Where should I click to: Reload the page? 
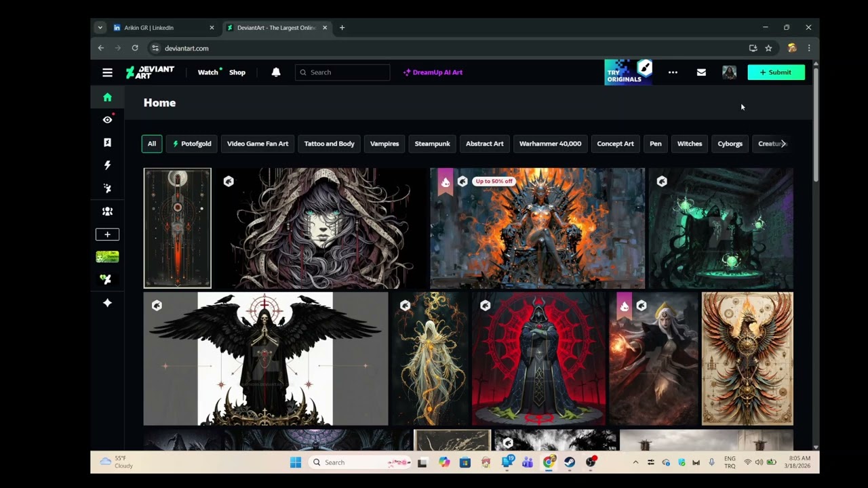pos(135,48)
